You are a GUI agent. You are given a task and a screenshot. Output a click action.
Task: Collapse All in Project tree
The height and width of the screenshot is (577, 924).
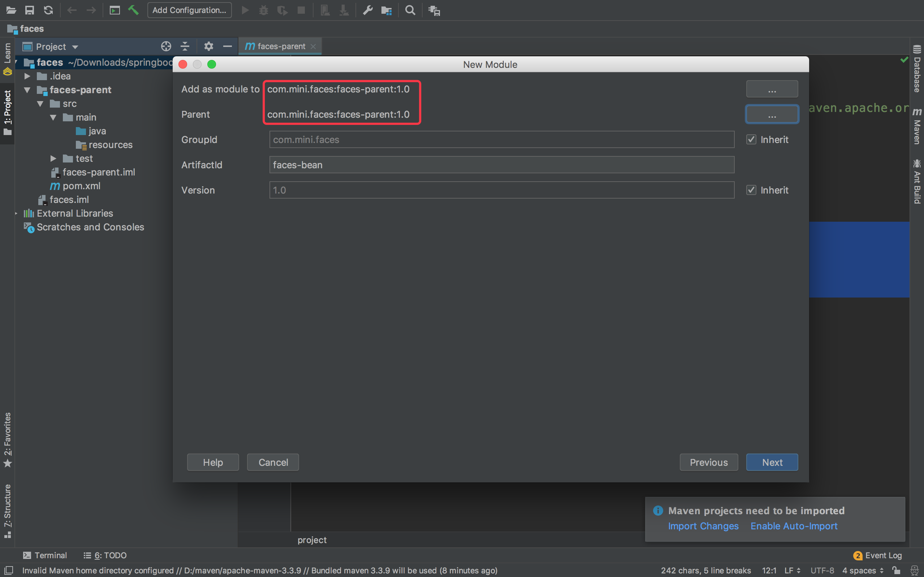[x=185, y=46]
